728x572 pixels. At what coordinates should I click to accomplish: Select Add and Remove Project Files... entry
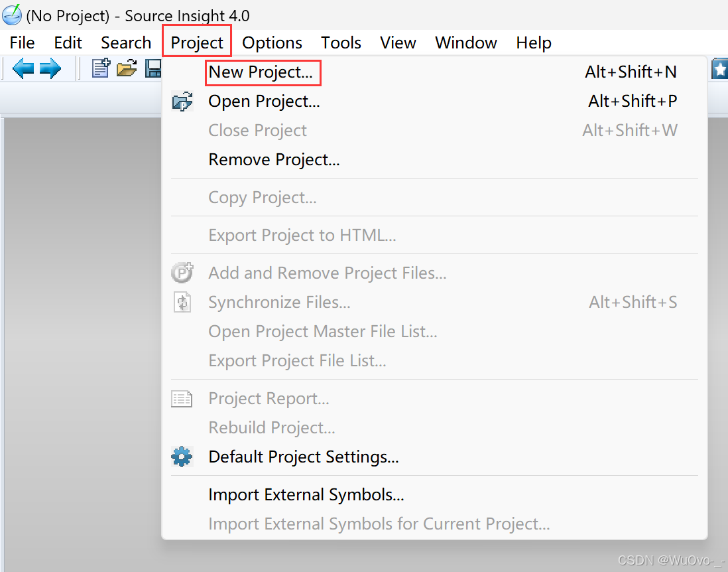pyautogui.click(x=434, y=273)
